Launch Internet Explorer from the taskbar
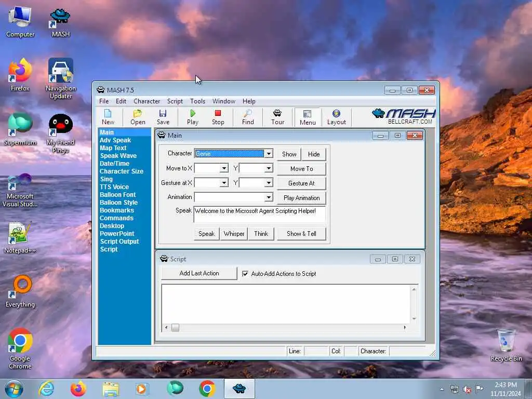Image resolution: width=532 pixels, height=399 pixels. click(x=46, y=389)
